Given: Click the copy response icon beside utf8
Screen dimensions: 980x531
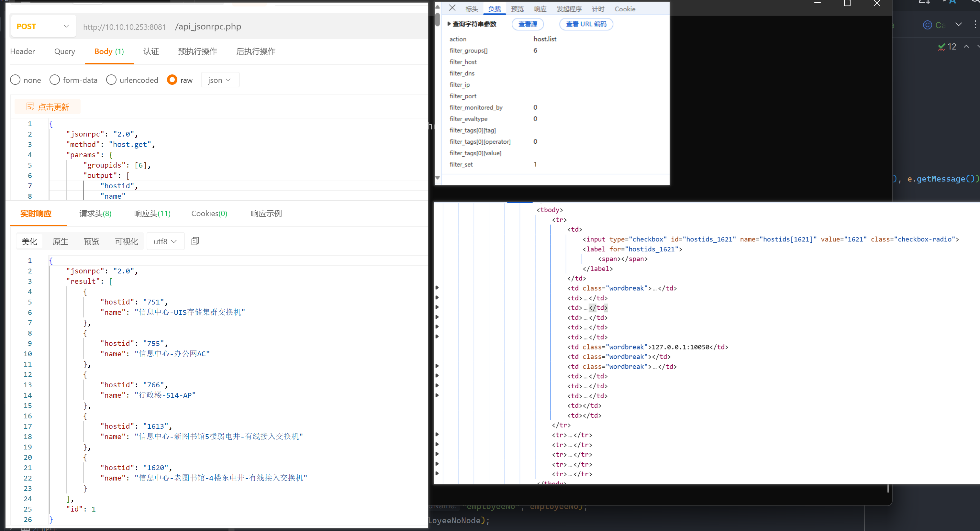Looking at the screenshot, I should [195, 241].
